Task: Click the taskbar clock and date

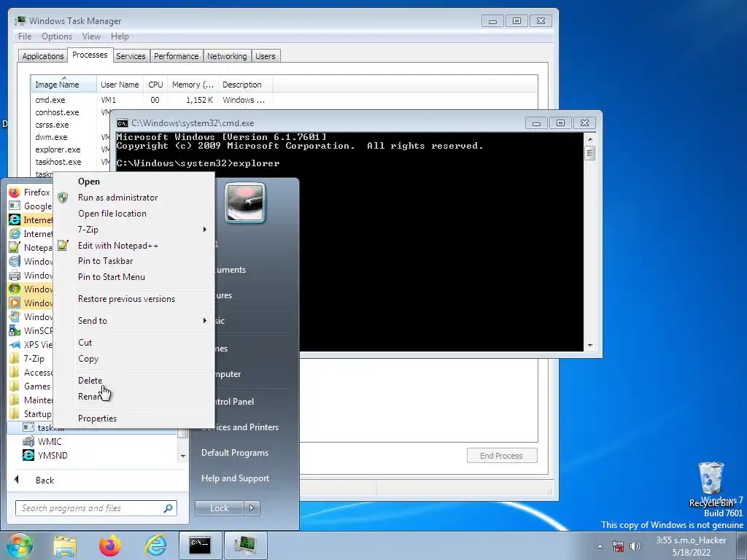Action: pos(692,546)
